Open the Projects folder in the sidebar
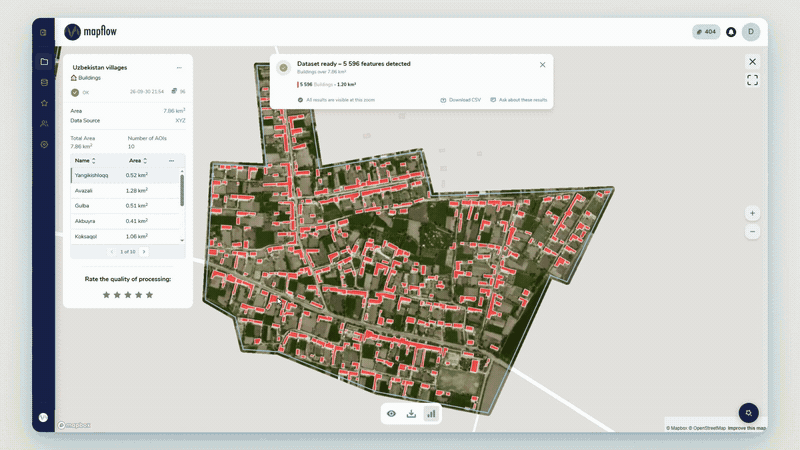 pyautogui.click(x=44, y=62)
